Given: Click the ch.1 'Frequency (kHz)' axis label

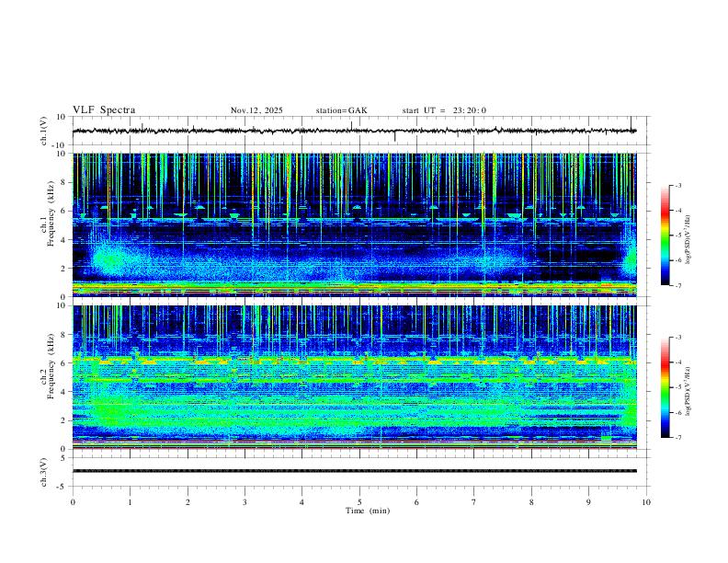Looking at the screenshot, I should tap(51, 214).
